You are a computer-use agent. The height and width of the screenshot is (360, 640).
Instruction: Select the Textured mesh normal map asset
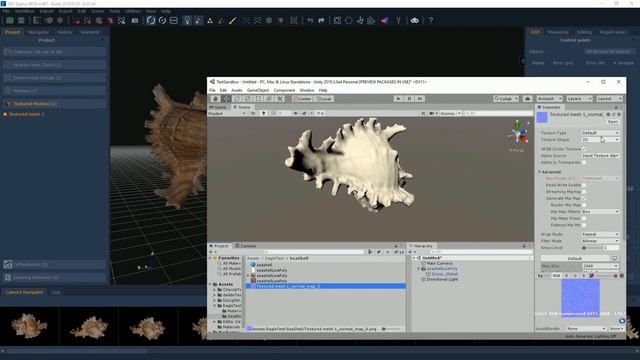click(326, 287)
